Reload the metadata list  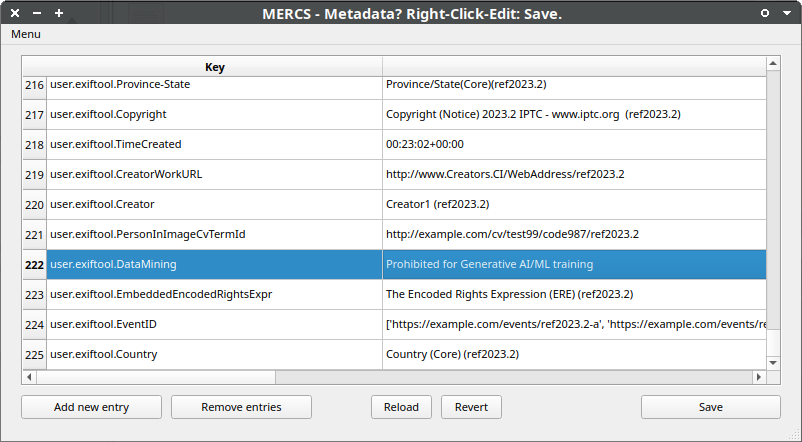tap(401, 407)
